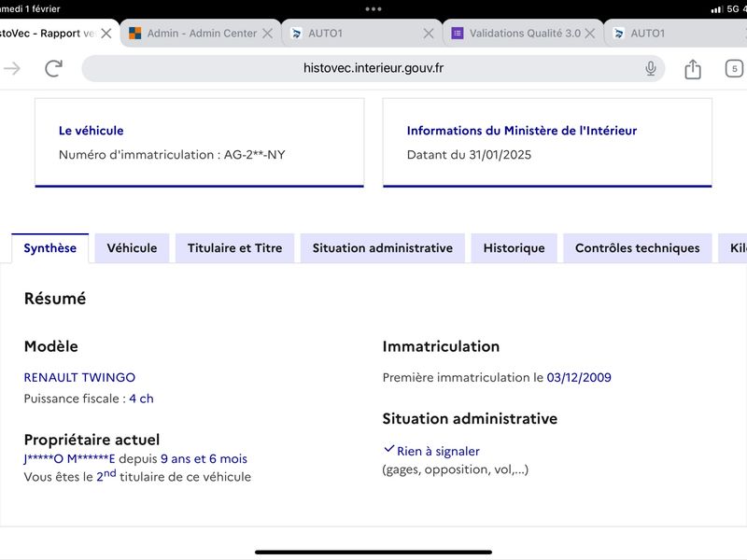
Task: Click the owner name J*****O M******E
Action: [69, 459]
